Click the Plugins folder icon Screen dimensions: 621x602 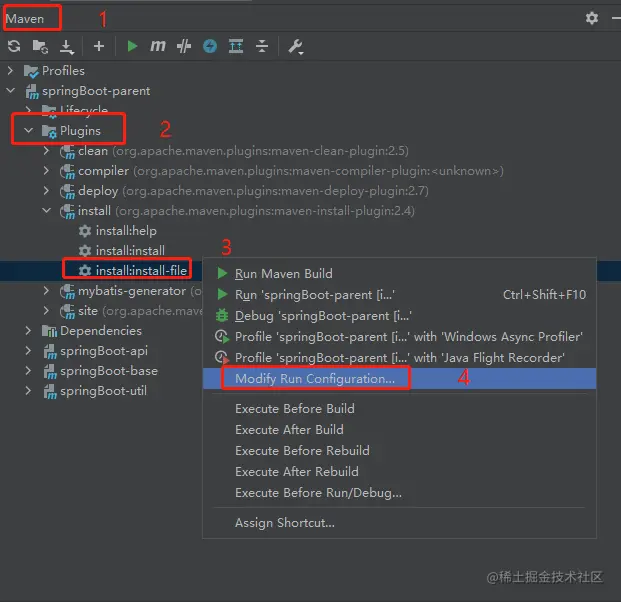(x=50, y=131)
